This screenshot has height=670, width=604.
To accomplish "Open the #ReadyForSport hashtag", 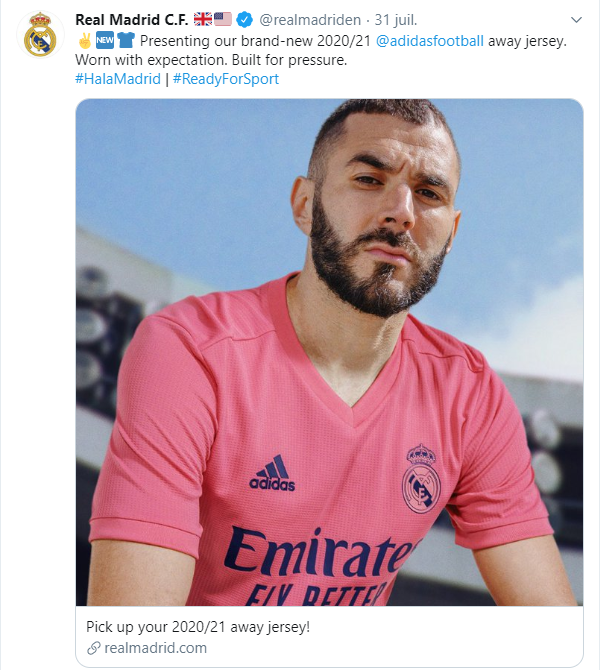I will (226, 79).
